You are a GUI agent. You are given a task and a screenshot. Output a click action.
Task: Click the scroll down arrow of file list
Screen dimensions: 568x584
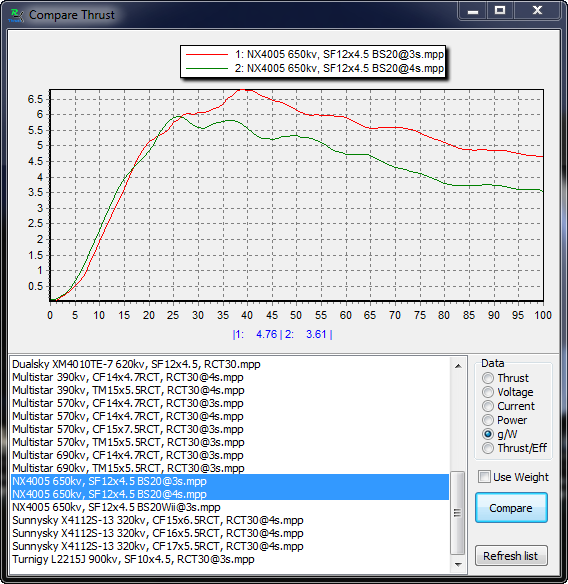click(458, 565)
